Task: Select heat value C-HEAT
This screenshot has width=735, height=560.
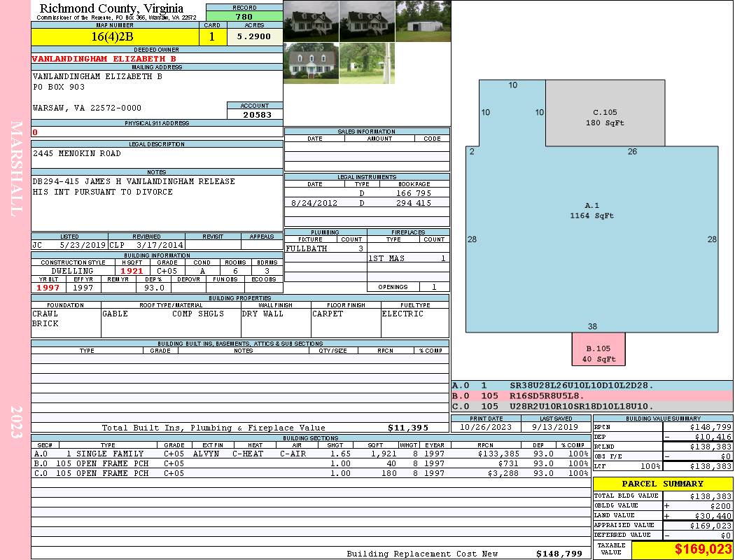Action: pyautogui.click(x=248, y=454)
